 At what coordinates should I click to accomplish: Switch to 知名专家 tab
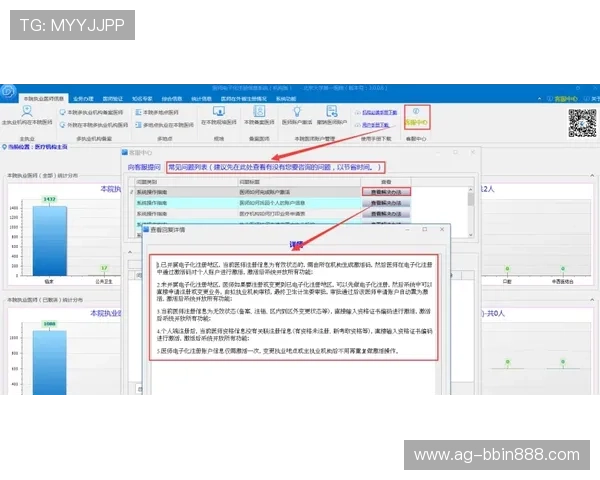(142, 99)
